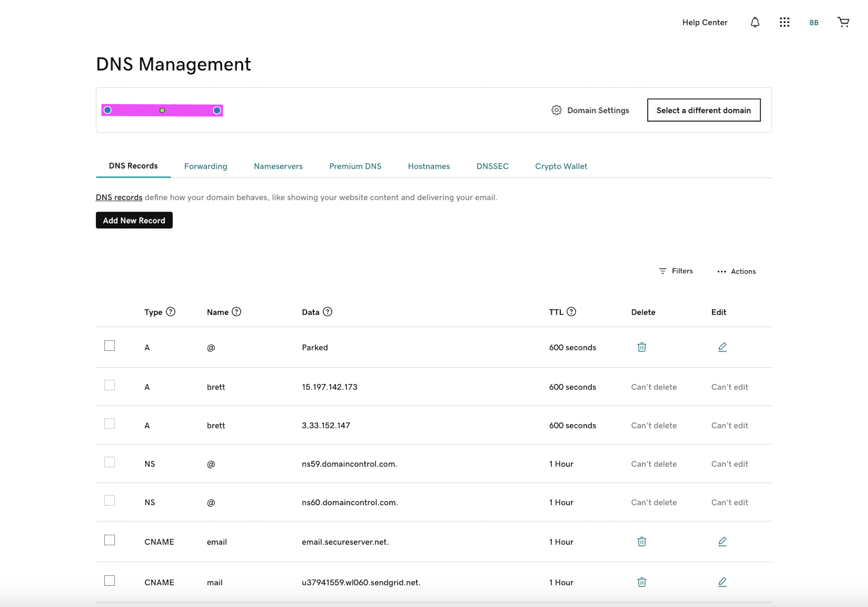Open Domain Settings via gear icon
The image size is (868, 607).
(x=556, y=110)
